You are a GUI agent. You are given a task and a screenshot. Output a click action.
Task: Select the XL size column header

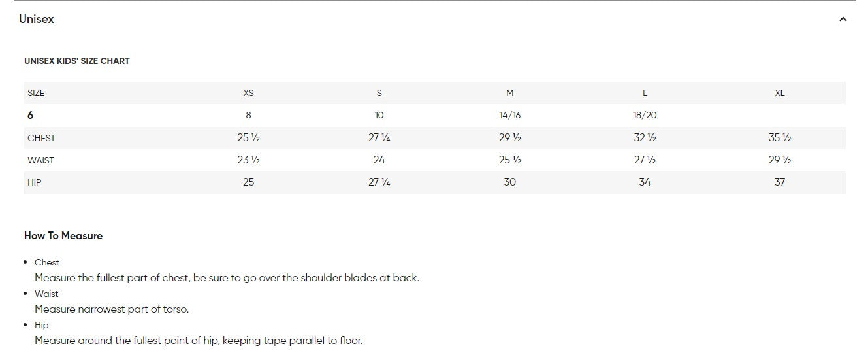tap(779, 94)
